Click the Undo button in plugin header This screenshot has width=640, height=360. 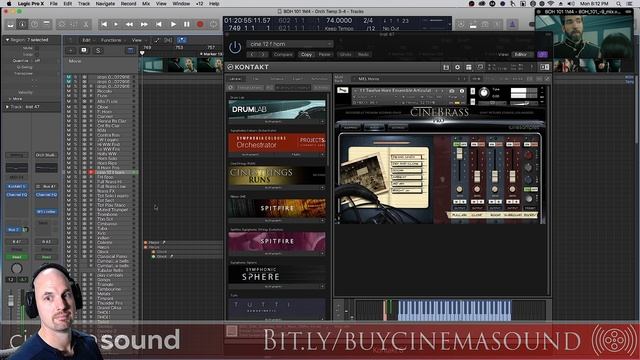(345, 54)
